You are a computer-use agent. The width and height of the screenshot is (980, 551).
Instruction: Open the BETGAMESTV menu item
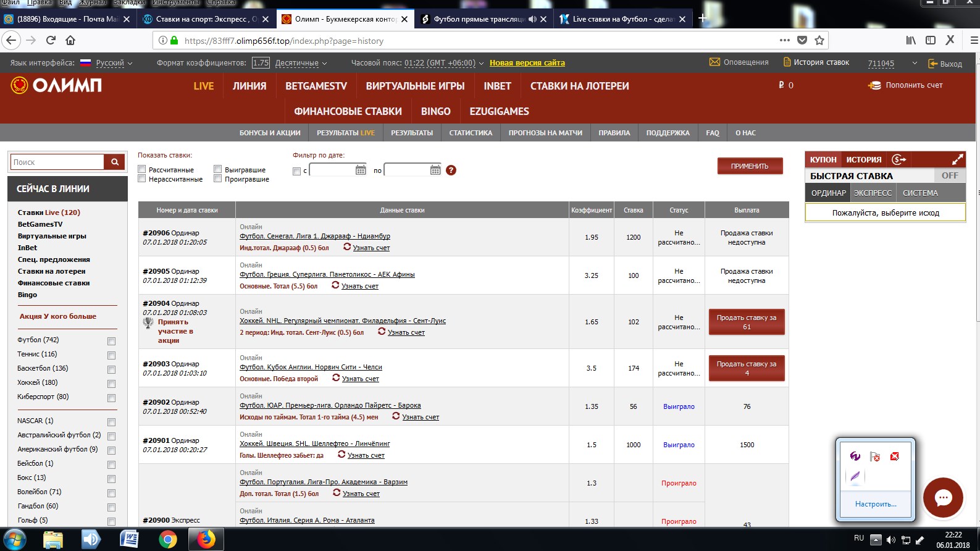click(316, 86)
